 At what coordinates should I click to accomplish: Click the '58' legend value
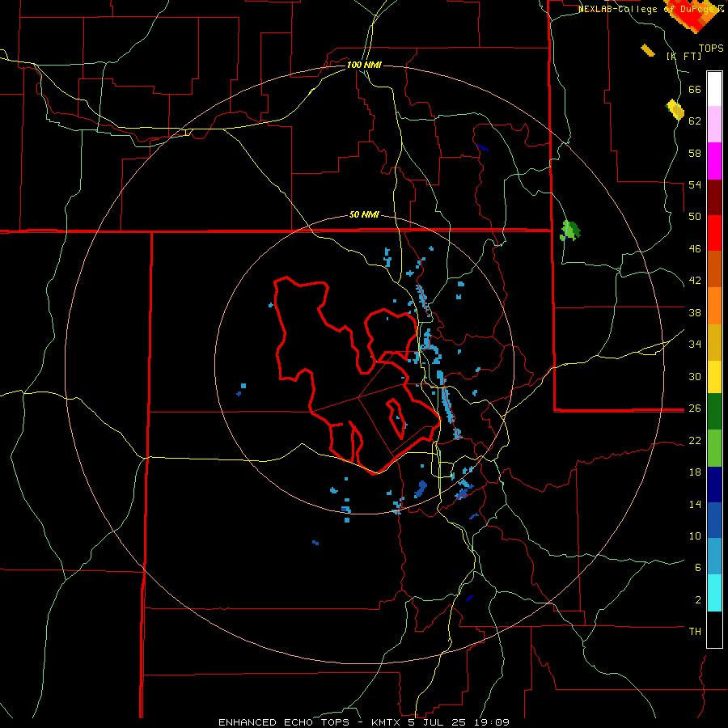point(695,153)
